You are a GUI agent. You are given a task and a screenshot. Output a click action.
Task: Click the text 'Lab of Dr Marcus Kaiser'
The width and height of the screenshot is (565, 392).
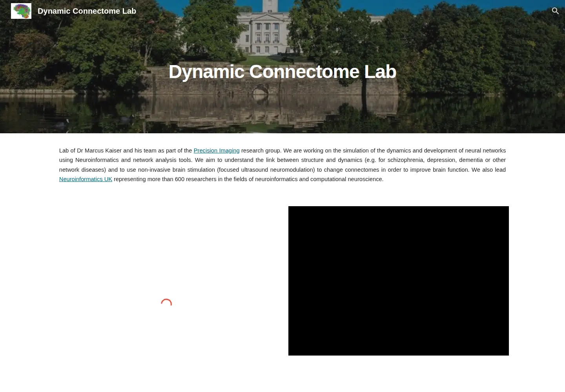point(90,151)
